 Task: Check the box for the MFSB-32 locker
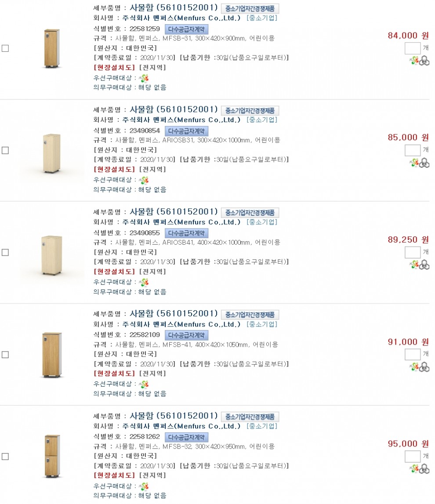point(5,456)
